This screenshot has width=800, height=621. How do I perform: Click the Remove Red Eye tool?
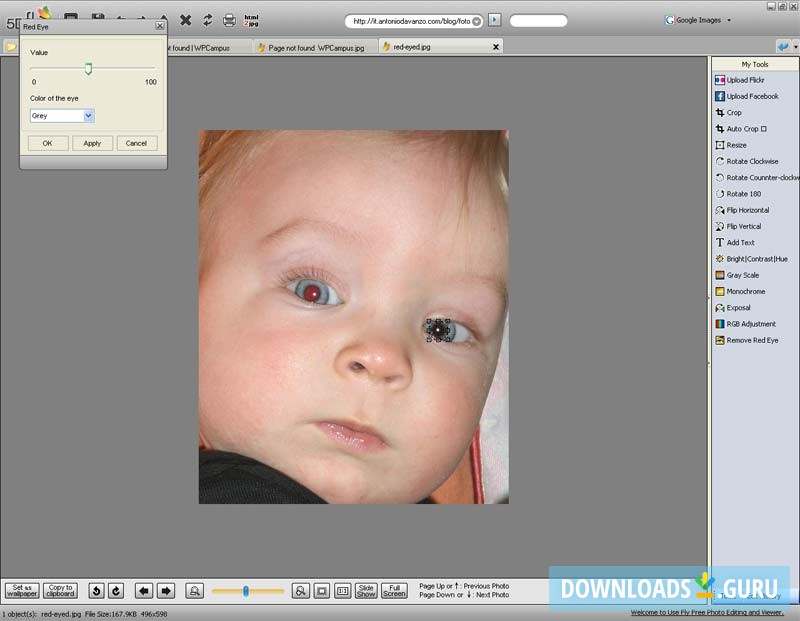tap(751, 340)
